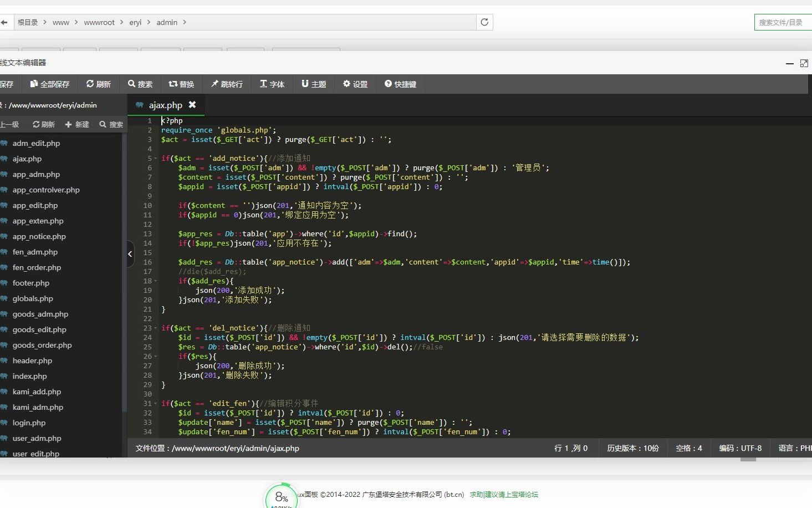Close the ajax.php tab
This screenshot has width=812, height=508.
(x=192, y=104)
